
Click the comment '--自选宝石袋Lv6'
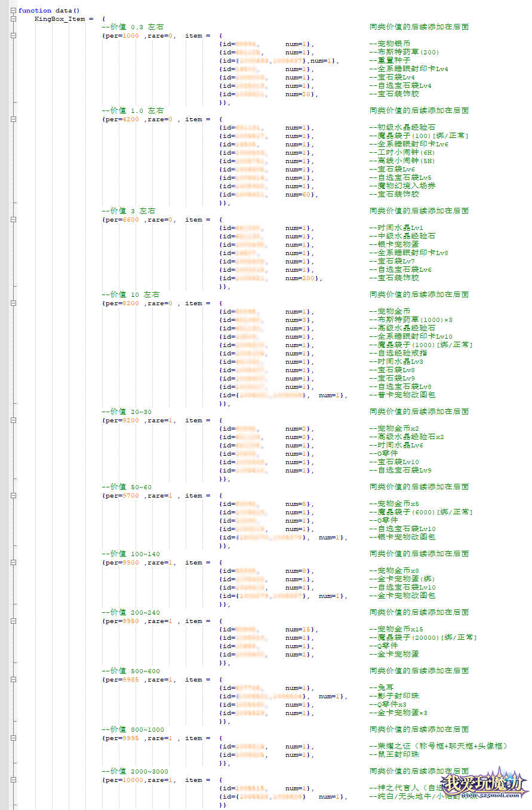[x=400, y=269]
